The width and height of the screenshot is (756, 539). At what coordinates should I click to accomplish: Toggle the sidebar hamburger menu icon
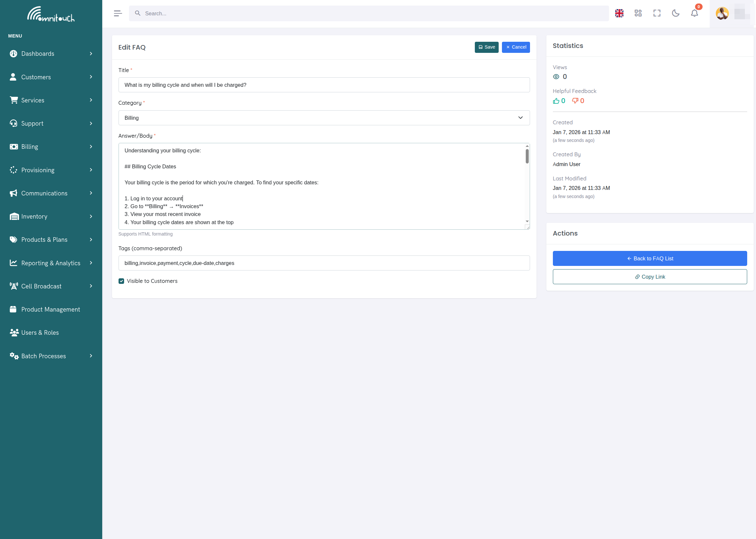point(118,13)
